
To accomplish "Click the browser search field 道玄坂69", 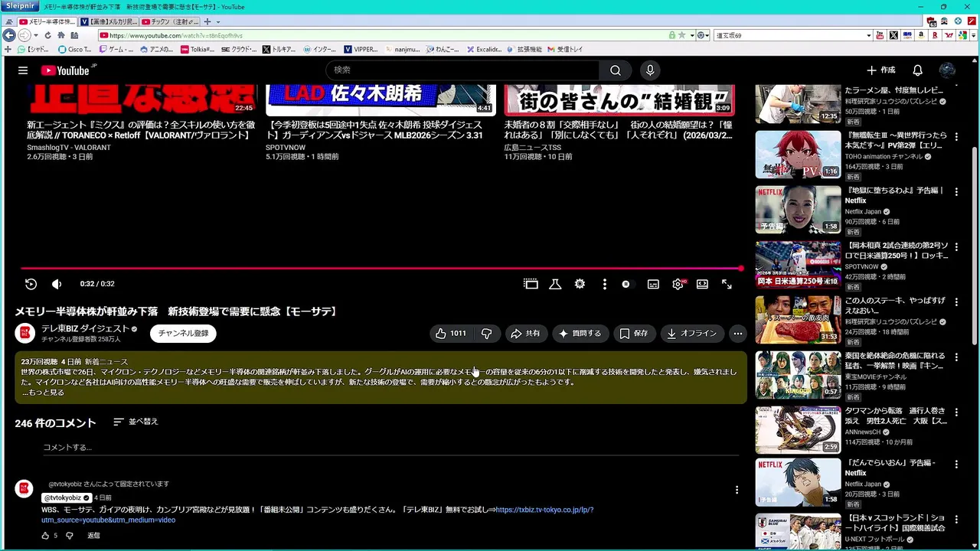I will point(789,35).
